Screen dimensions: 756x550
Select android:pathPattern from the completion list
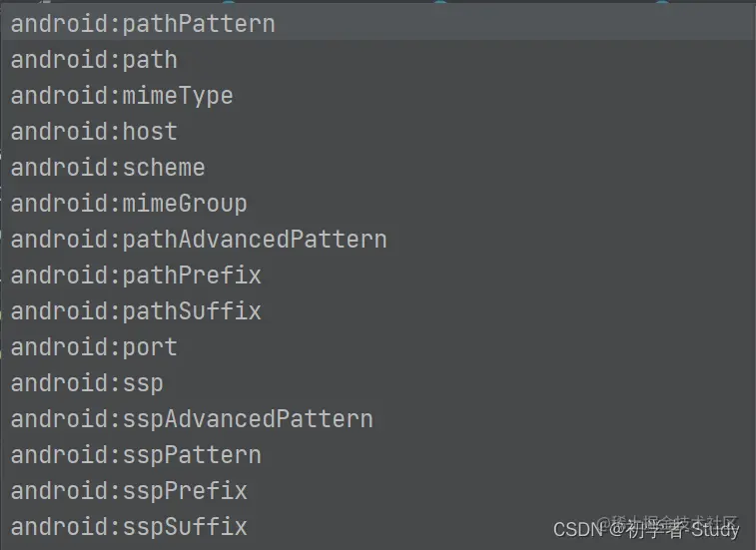click(143, 24)
